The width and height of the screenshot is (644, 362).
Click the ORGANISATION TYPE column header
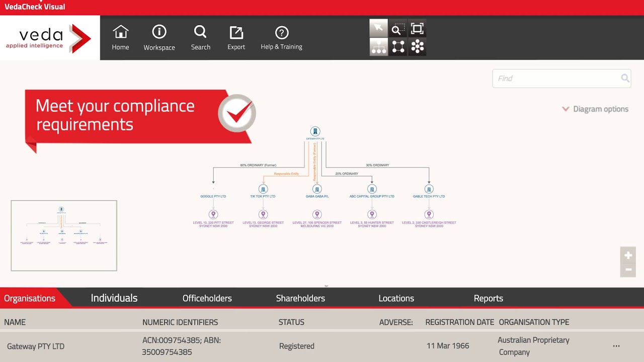tap(534, 322)
